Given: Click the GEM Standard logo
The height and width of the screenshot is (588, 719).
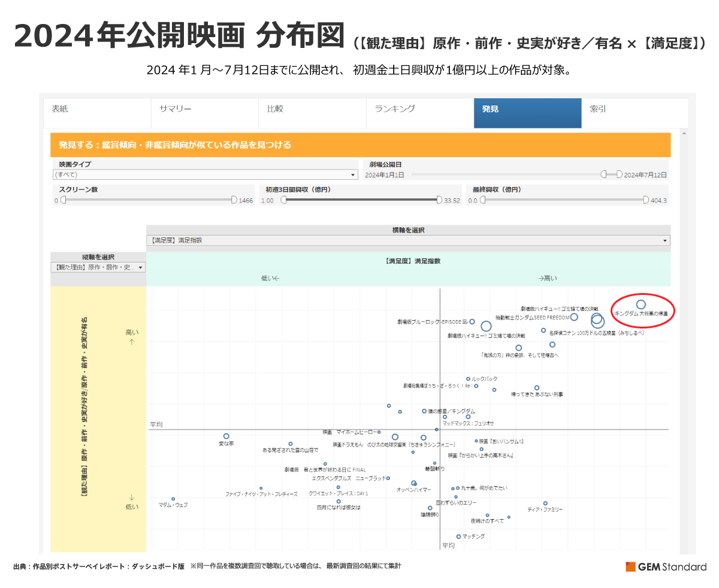Looking at the screenshot, I should coord(666,566).
